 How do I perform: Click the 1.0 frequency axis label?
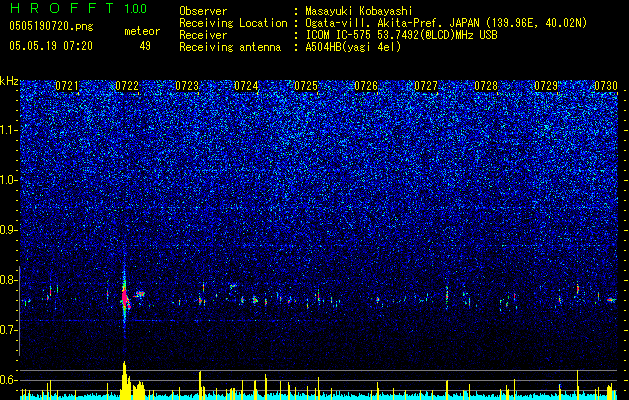(9, 180)
